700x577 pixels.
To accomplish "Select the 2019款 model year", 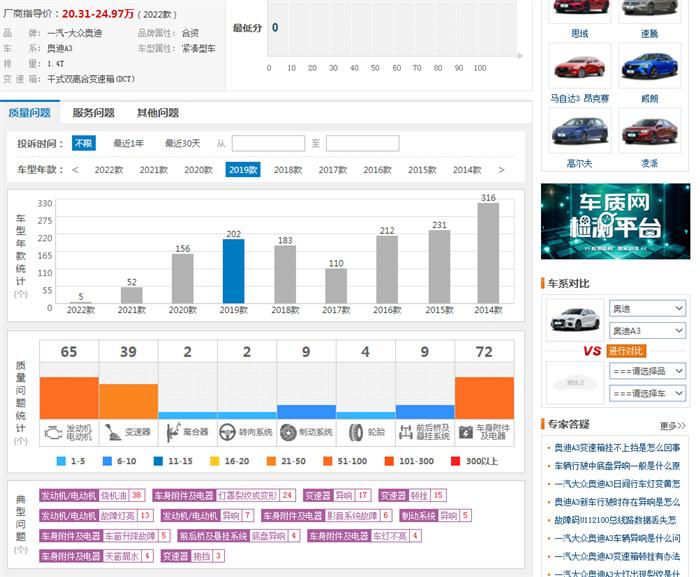I will pyautogui.click(x=243, y=170).
